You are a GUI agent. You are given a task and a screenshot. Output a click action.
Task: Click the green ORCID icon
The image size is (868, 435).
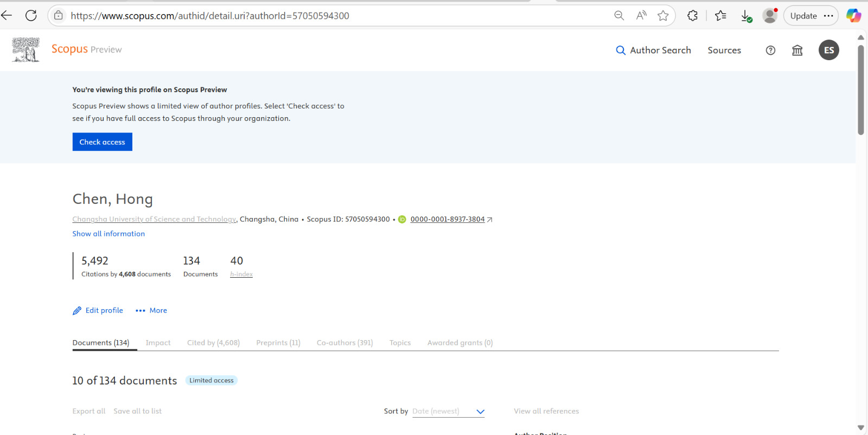click(402, 220)
